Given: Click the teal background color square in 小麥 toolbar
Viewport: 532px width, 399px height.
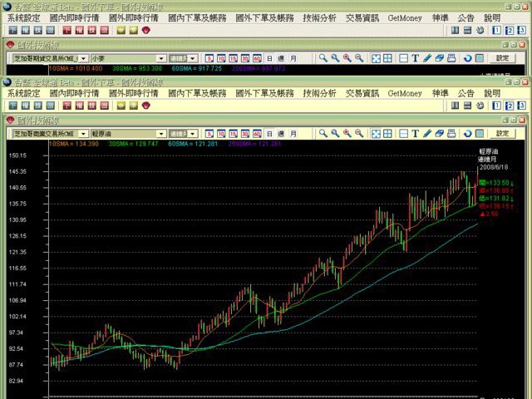Looking at the screenshot, I should click(480, 58).
